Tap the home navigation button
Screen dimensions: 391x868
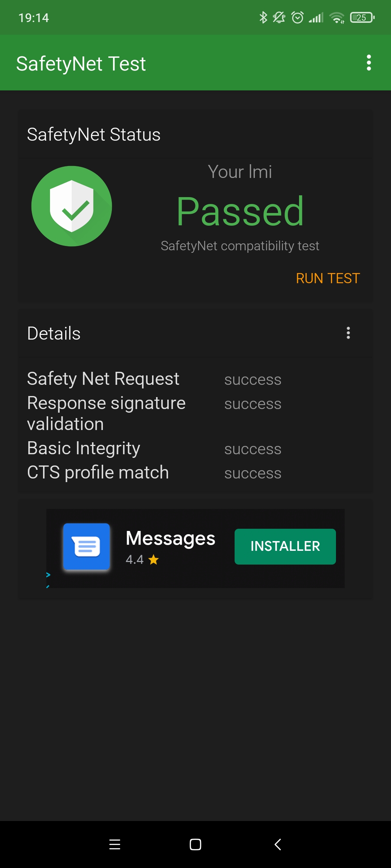(195, 844)
